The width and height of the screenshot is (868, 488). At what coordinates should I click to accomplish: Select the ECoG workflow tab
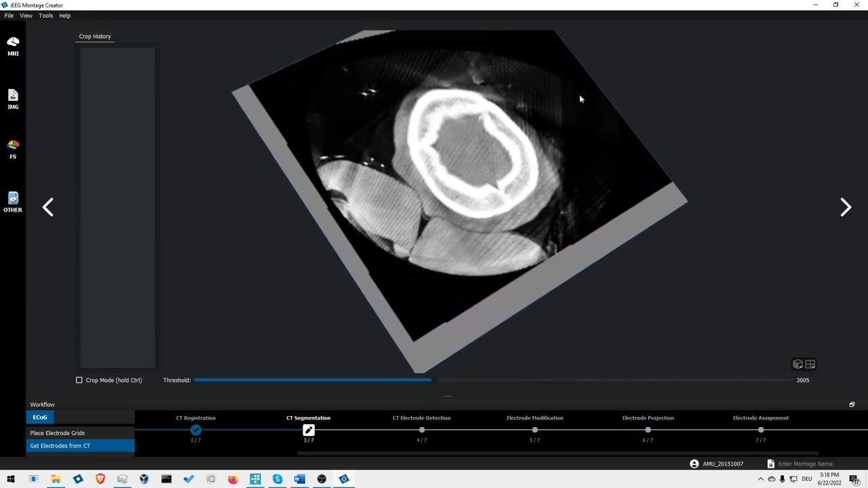coord(40,418)
